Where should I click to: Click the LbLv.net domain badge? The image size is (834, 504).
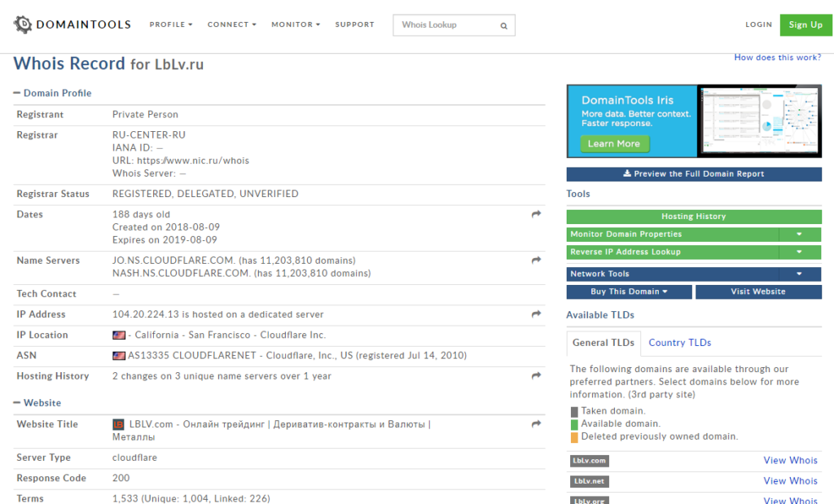590,482
